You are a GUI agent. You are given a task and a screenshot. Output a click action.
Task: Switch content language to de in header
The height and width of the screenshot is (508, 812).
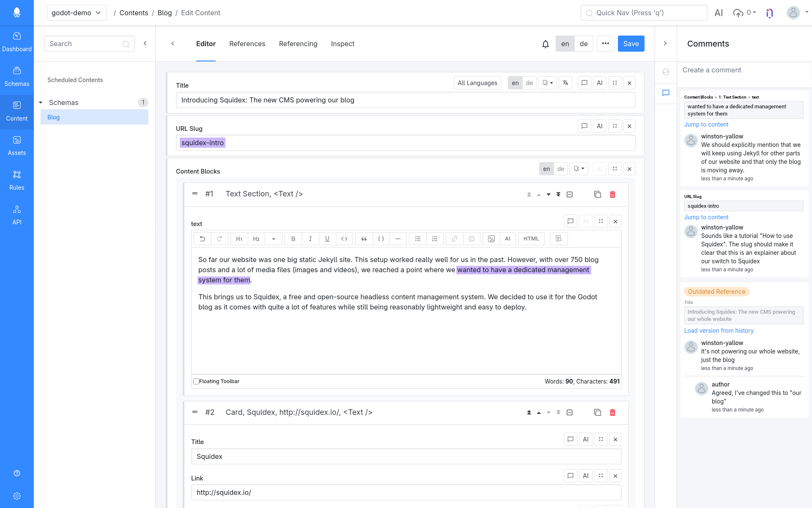click(584, 44)
